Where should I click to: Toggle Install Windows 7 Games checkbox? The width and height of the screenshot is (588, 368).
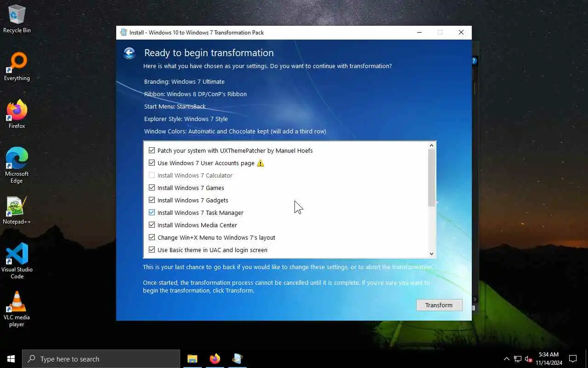(152, 188)
